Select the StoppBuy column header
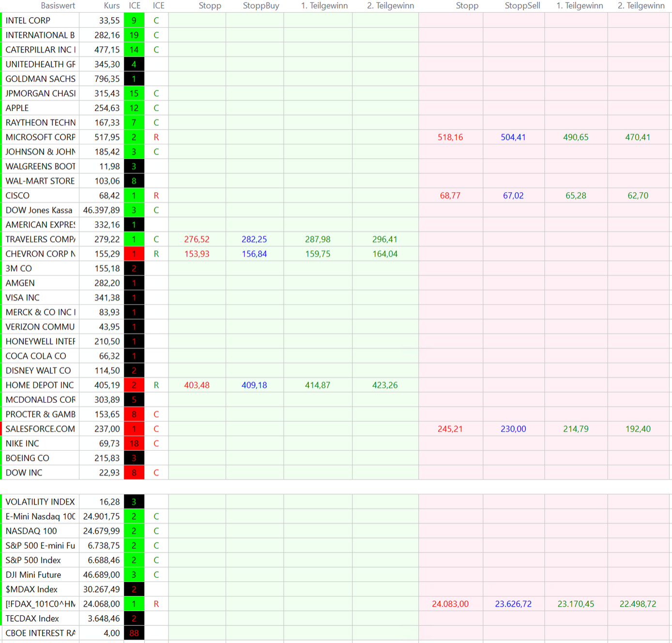This screenshot has height=643, width=672. coord(261,6)
